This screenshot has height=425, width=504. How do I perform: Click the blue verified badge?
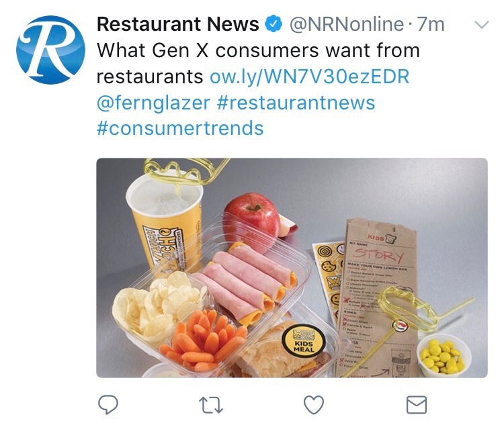(274, 24)
